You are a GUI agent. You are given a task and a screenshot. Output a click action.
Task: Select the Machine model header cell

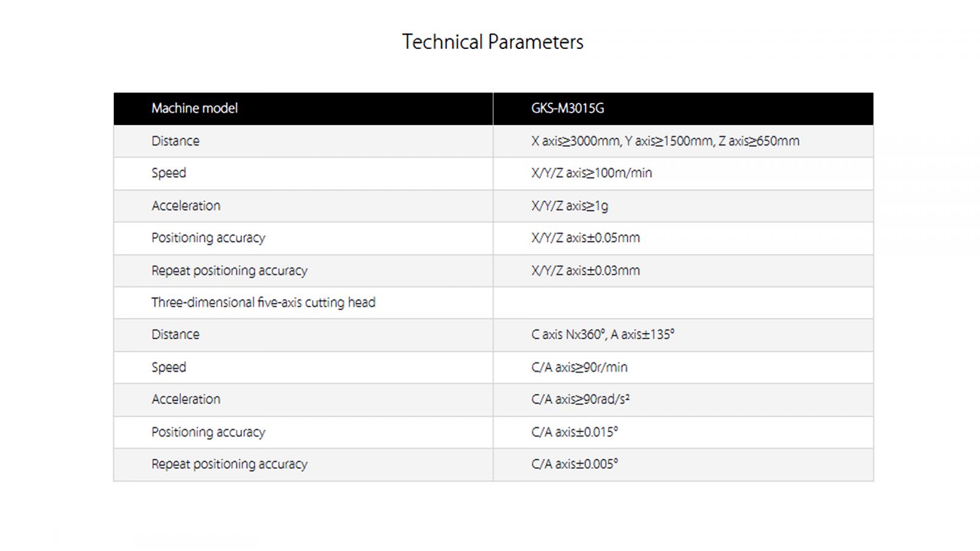(x=303, y=108)
